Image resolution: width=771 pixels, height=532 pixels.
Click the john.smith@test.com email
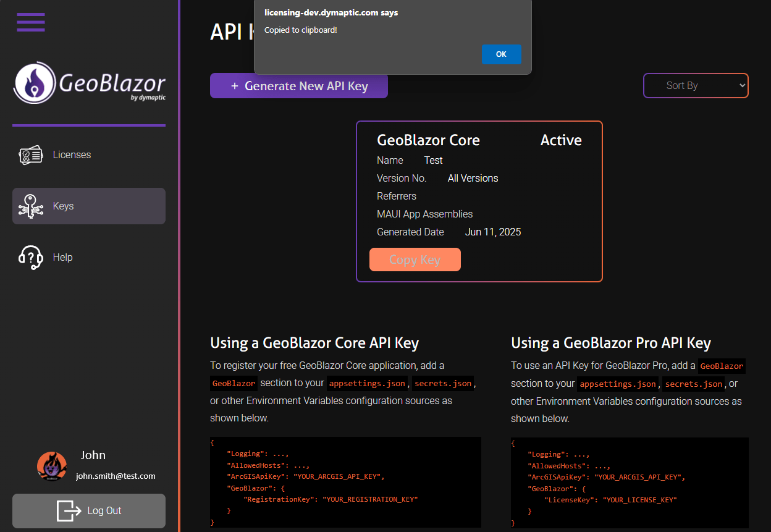click(116, 476)
